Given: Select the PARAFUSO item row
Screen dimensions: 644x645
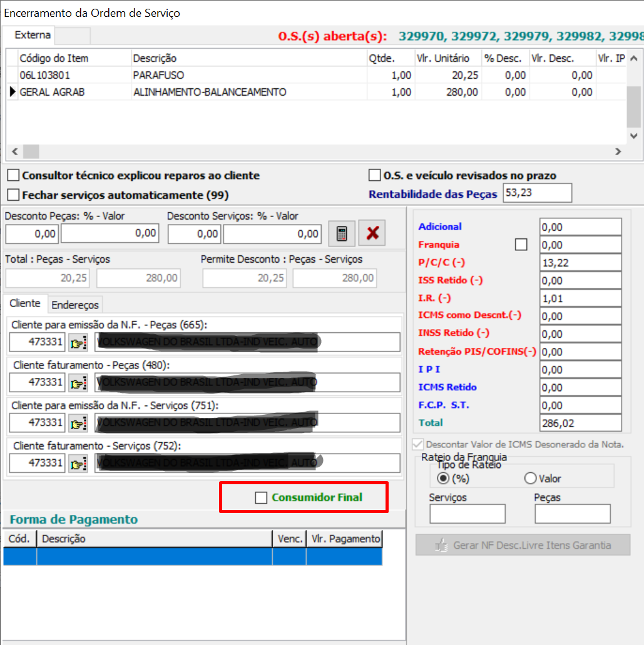Looking at the screenshot, I should pos(317,75).
